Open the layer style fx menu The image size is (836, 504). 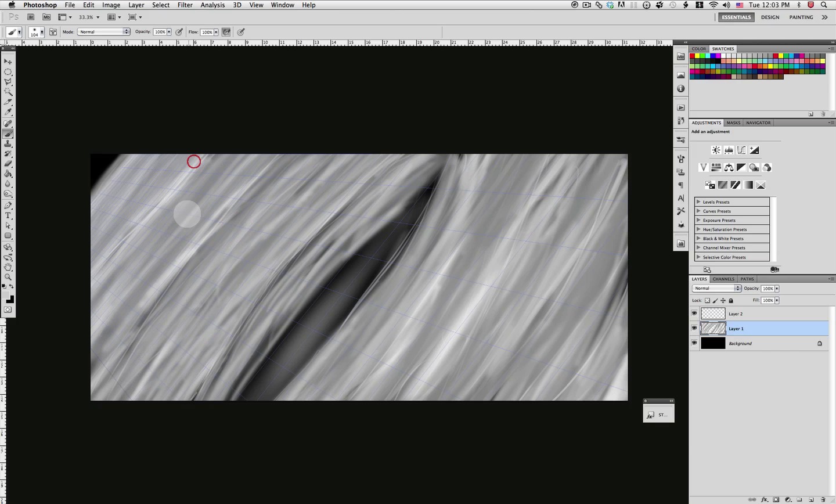pos(765,499)
